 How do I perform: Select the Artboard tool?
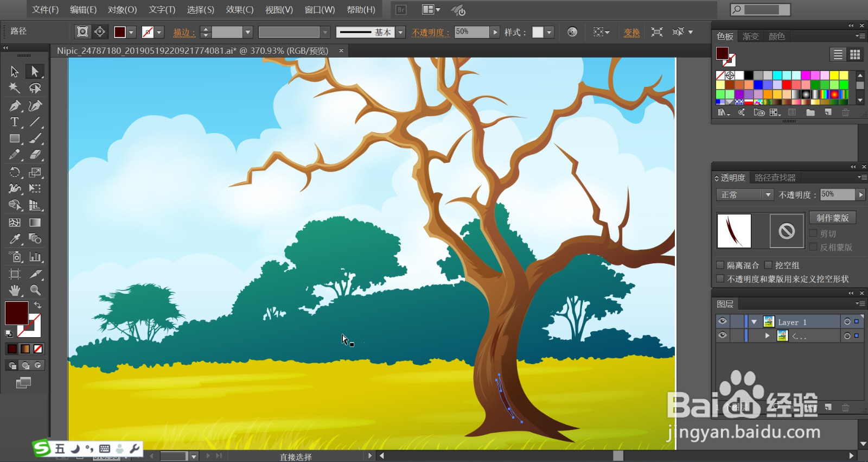click(15, 274)
